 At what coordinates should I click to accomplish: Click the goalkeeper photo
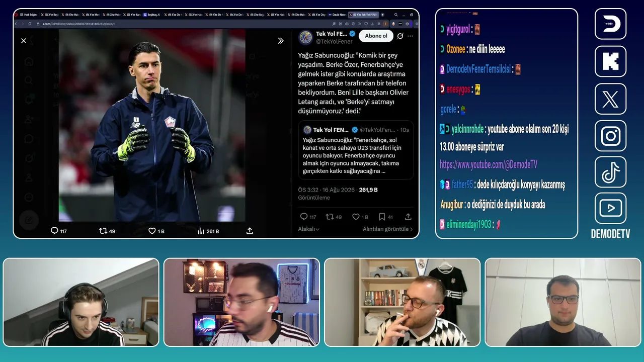[152, 125]
